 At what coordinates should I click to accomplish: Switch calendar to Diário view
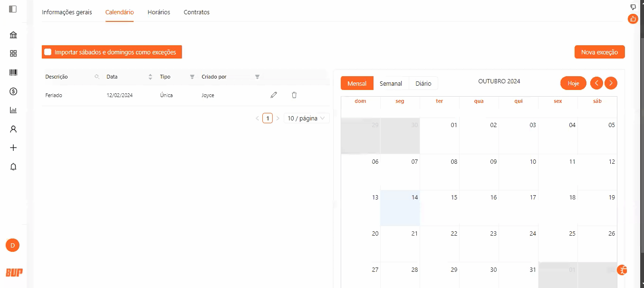[423, 83]
